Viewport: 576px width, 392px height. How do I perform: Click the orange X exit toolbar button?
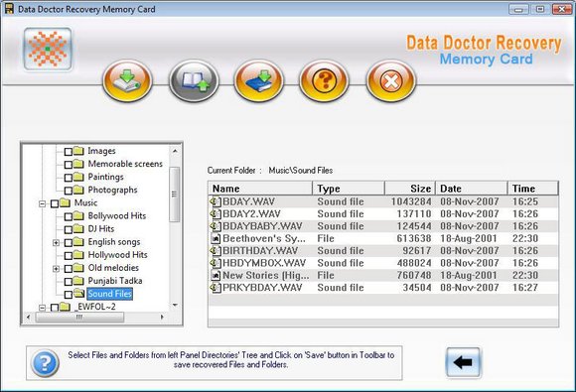[391, 80]
